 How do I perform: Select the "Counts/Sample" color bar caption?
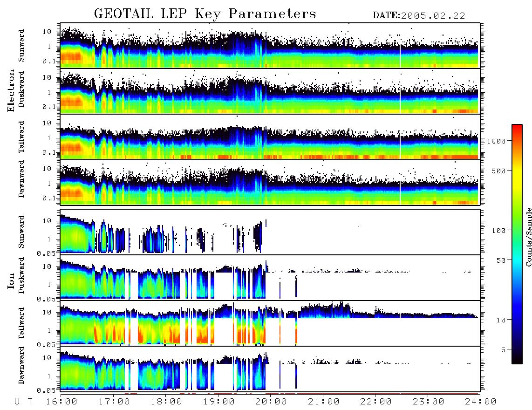point(528,237)
